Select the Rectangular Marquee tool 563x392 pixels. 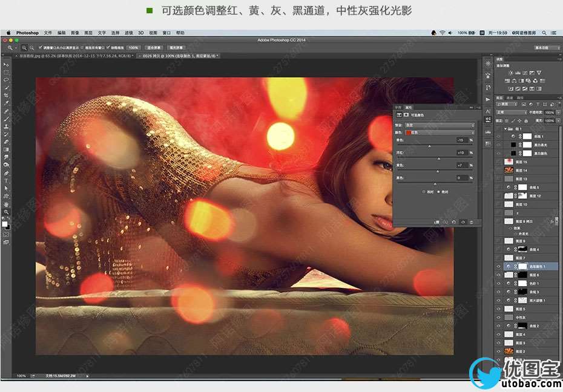(6, 72)
